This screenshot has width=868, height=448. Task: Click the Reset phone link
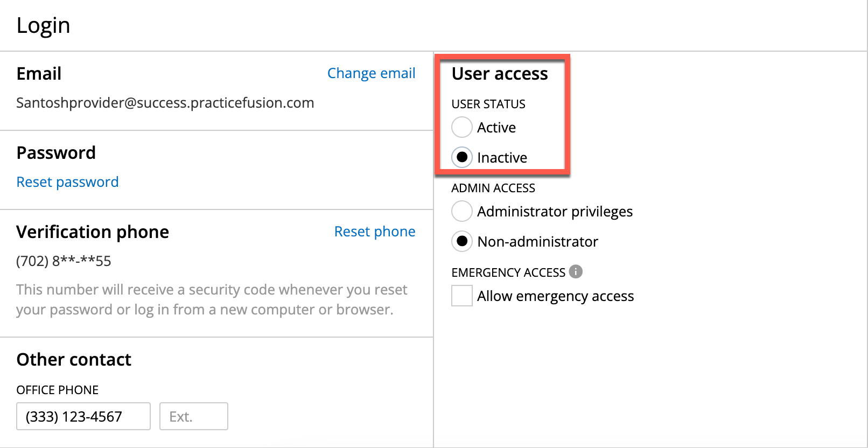(x=375, y=231)
